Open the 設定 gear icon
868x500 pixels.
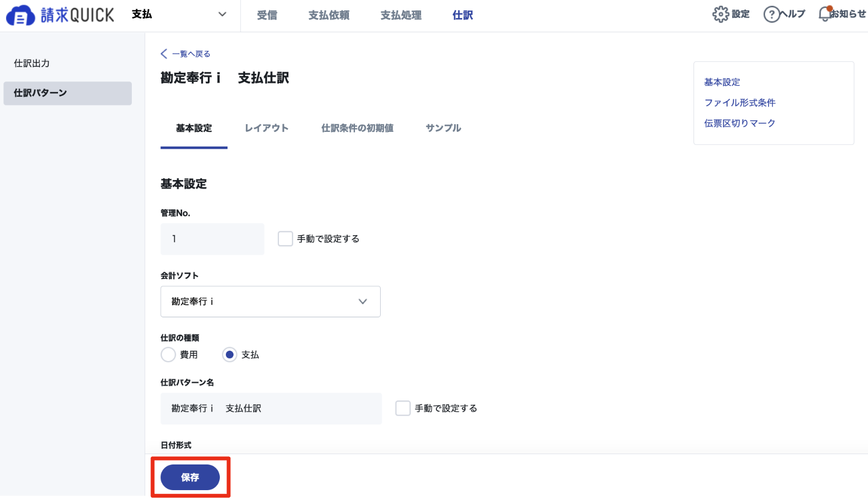click(720, 14)
